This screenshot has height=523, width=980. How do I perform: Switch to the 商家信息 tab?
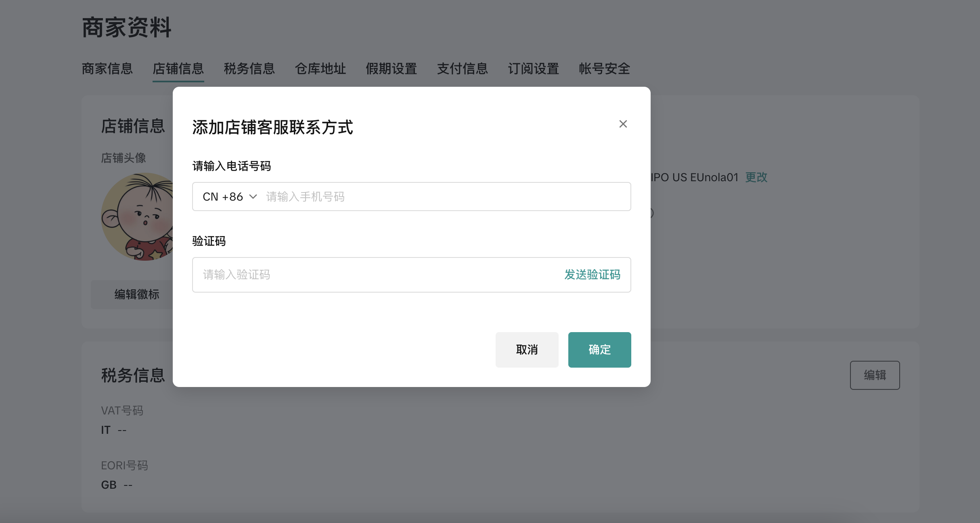pos(107,69)
